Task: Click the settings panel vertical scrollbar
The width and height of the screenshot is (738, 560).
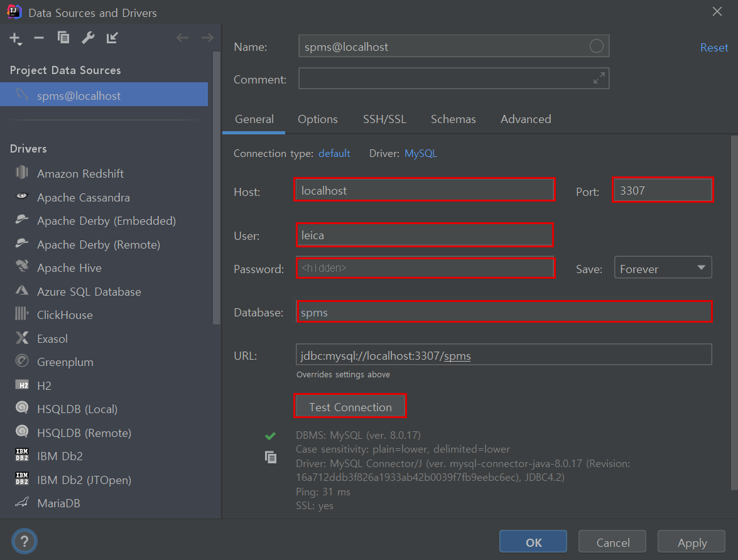Action: click(734, 313)
